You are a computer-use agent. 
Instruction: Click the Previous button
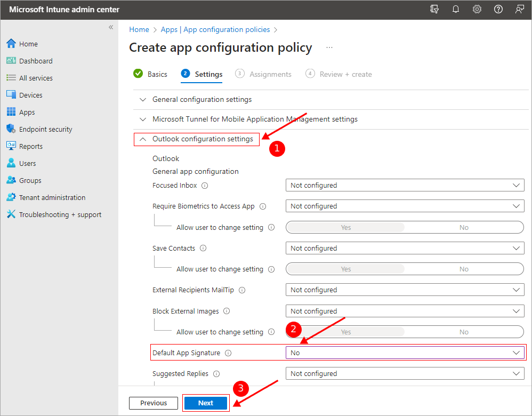pyautogui.click(x=154, y=403)
